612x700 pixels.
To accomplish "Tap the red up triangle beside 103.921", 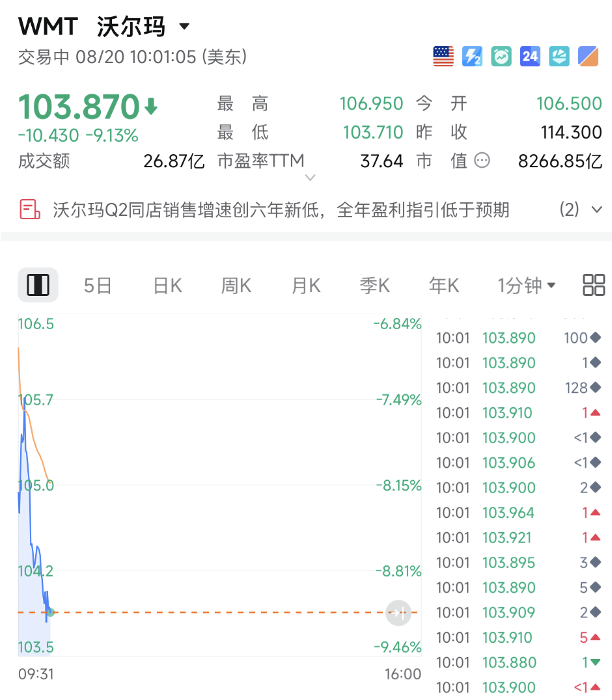I will point(596,537).
